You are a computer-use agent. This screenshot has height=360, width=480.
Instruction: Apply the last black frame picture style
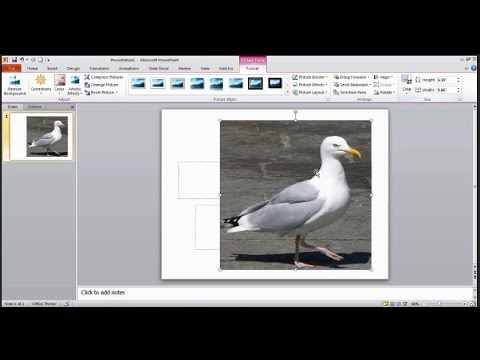pyautogui.click(x=275, y=83)
